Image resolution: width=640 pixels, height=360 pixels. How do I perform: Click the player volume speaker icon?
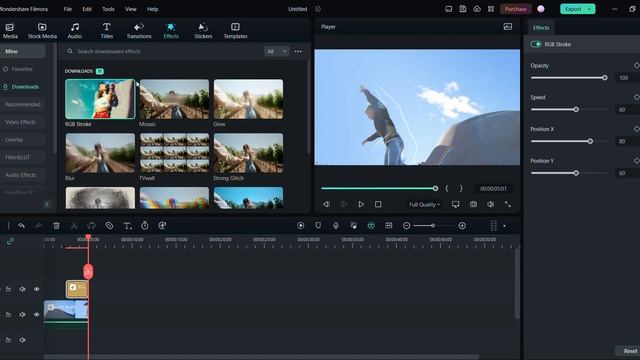490,204
